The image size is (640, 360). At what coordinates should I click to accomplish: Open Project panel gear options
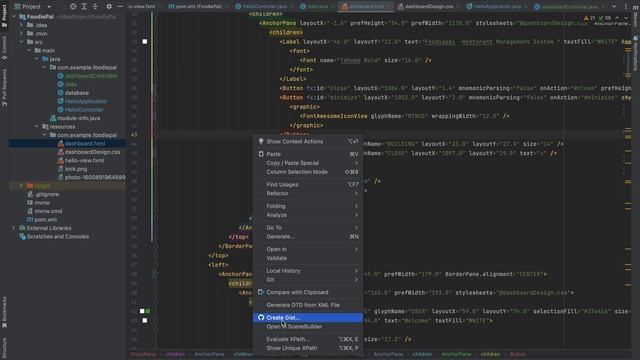pos(109,7)
